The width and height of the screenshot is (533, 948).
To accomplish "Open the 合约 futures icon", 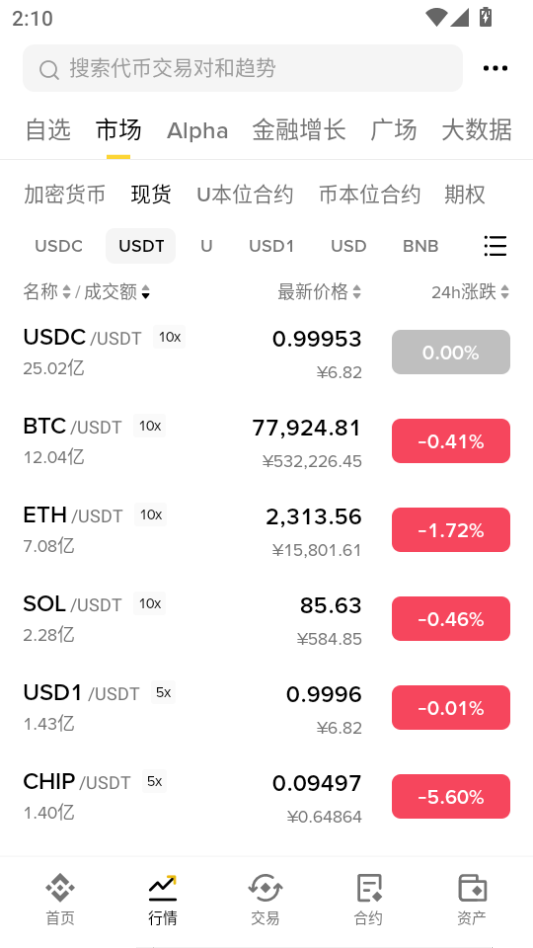I will point(369,888).
